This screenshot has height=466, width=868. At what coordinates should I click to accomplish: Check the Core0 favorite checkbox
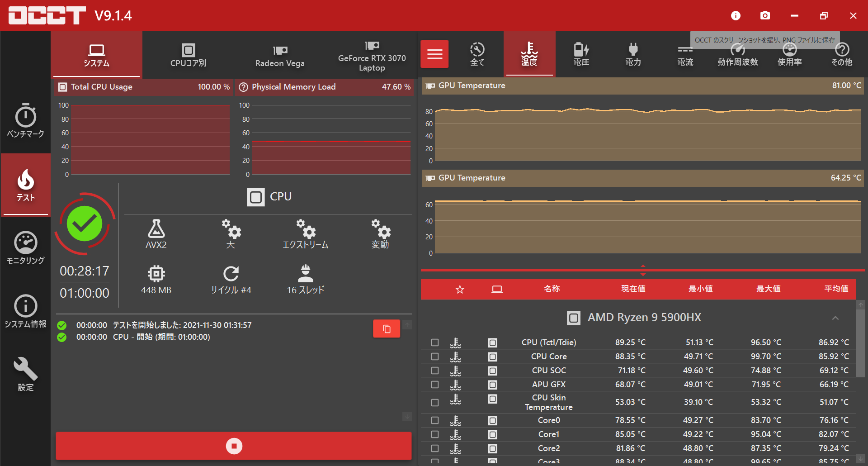pyautogui.click(x=435, y=420)
